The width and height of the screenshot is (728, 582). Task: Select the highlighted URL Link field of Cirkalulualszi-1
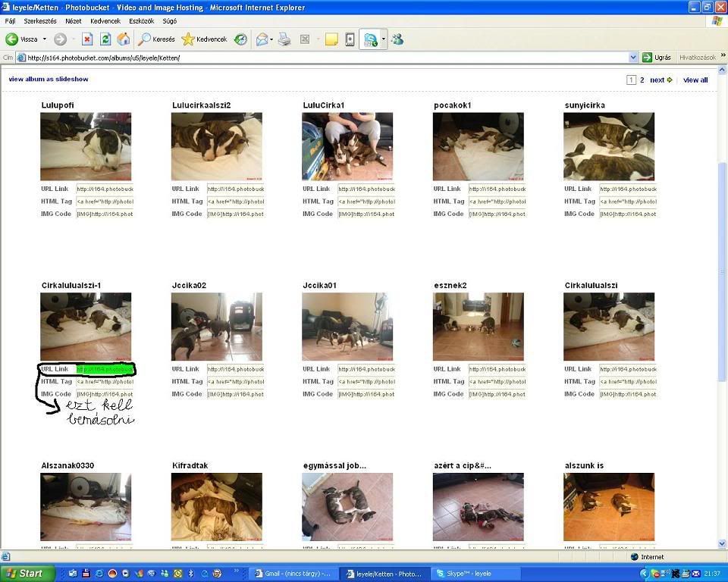(x=105, y=369)
